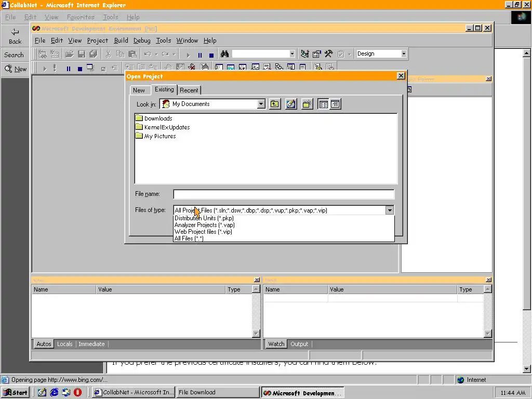Click the Cut scissors icon
Viewport: 532px width, 399px height.
108,54
